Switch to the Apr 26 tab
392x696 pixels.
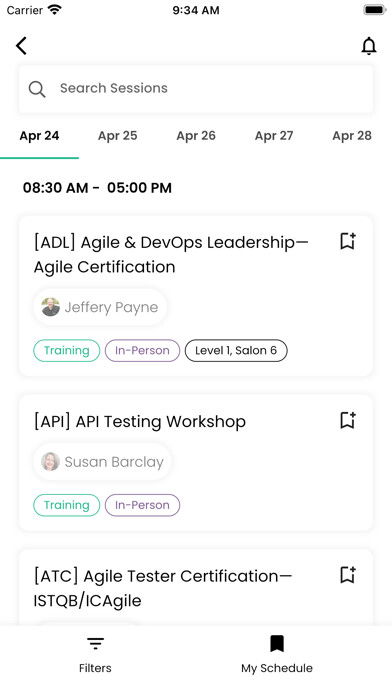pos(196,136)
